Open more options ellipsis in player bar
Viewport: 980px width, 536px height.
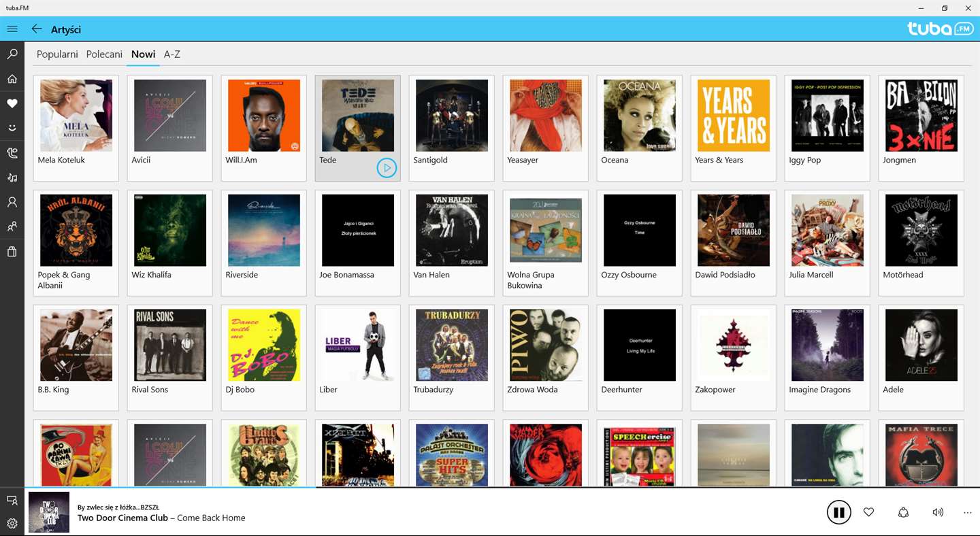coord(968,513)
